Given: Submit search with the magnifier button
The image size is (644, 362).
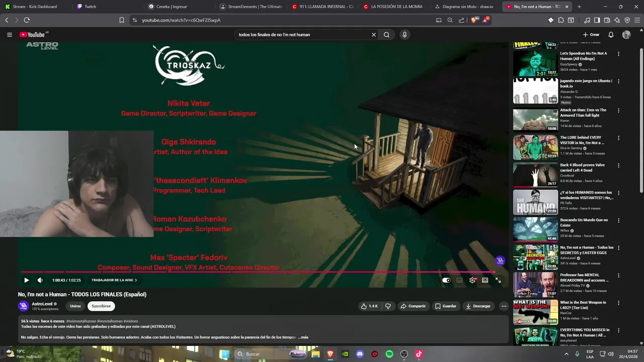Looking at the screenshot, I should 386,35.
